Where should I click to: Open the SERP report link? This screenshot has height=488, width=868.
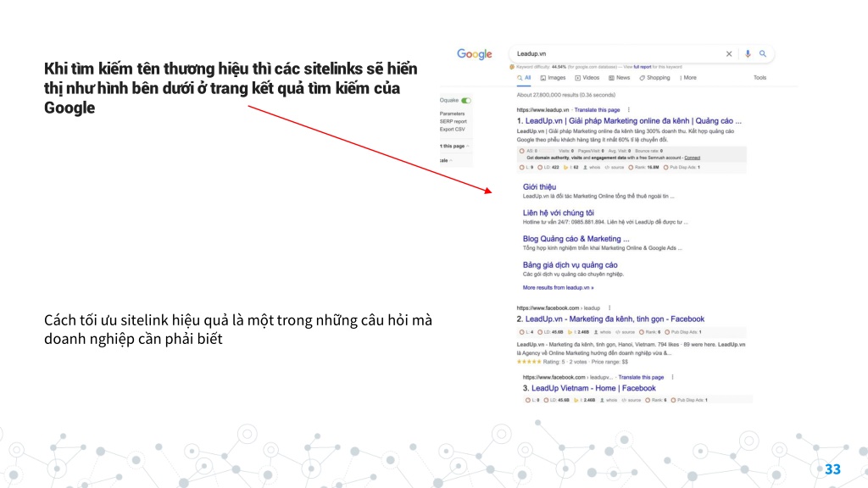pyautogui.click(x=453, y=121)
